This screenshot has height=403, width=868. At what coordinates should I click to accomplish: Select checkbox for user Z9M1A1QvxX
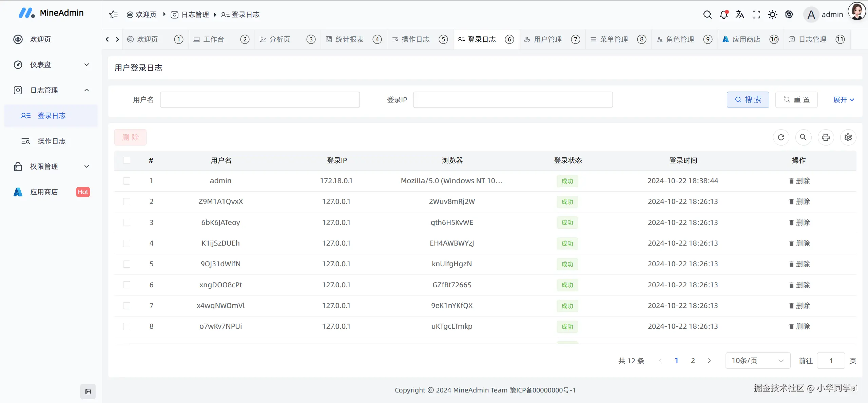click(127, 201)
